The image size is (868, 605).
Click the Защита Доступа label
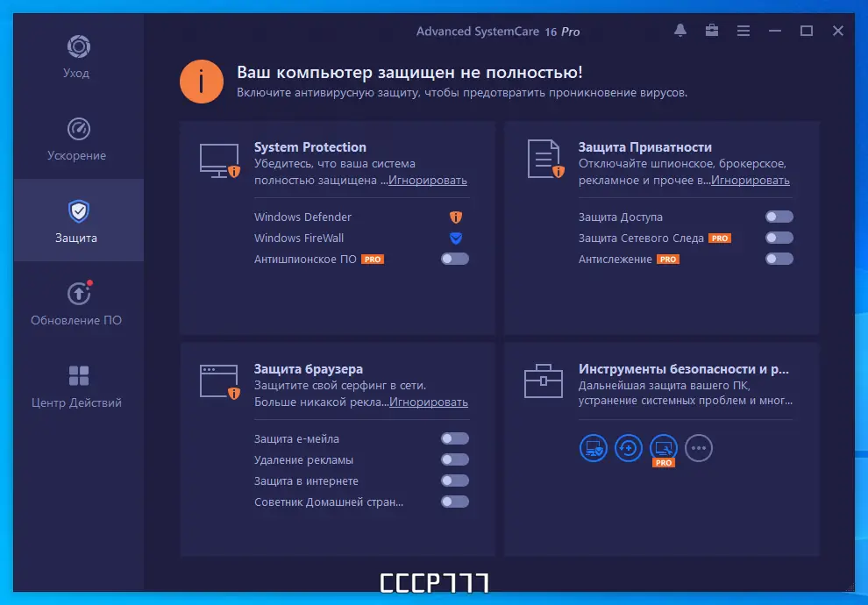click(x=621, y=217)
